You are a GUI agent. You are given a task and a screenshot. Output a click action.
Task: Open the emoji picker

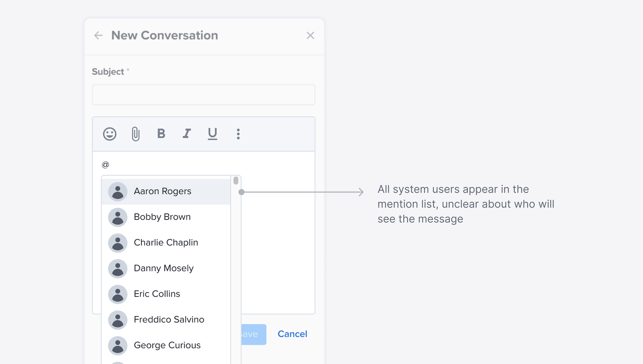[110, 134]
